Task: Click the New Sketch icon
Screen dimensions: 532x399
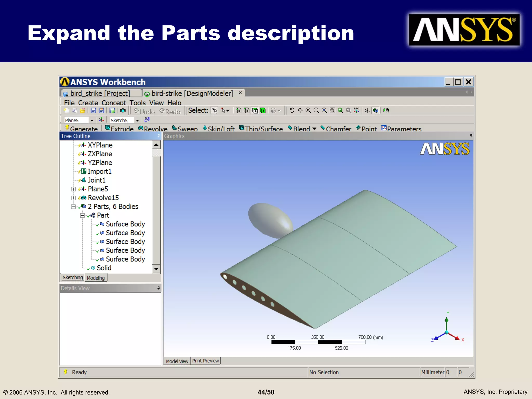Action: click(147, 119)
